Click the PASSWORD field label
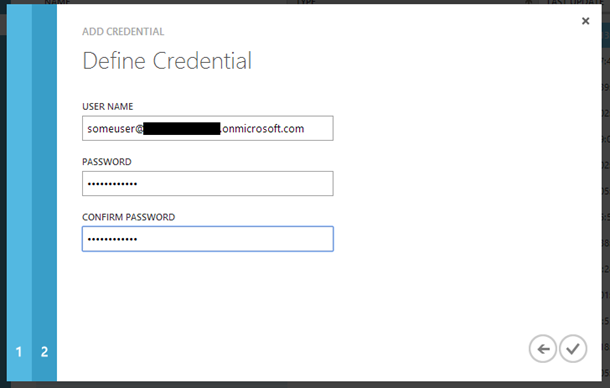 [107, 162]
